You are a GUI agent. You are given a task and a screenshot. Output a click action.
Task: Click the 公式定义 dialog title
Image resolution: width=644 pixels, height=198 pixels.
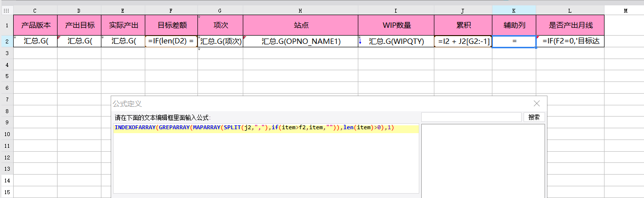127,104
